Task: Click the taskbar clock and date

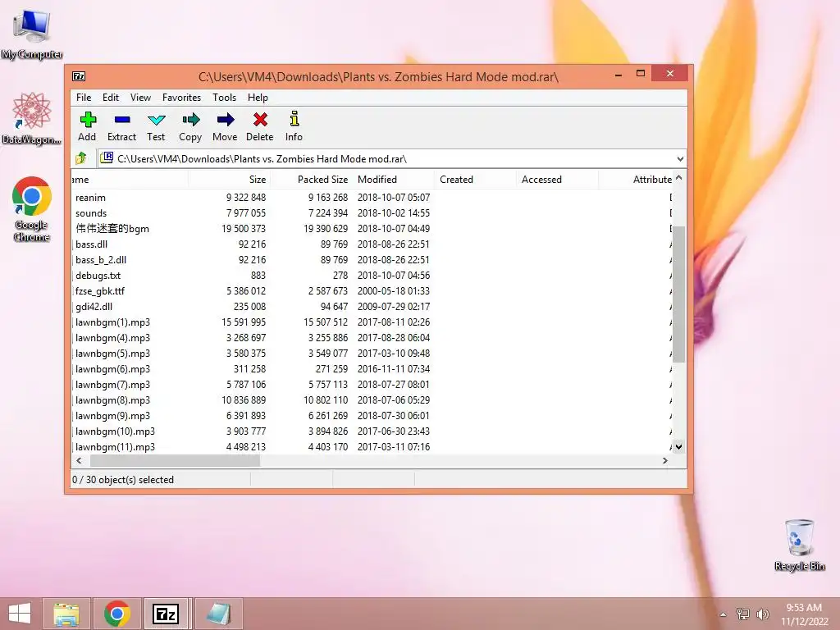Action: [x=804, y=614]
